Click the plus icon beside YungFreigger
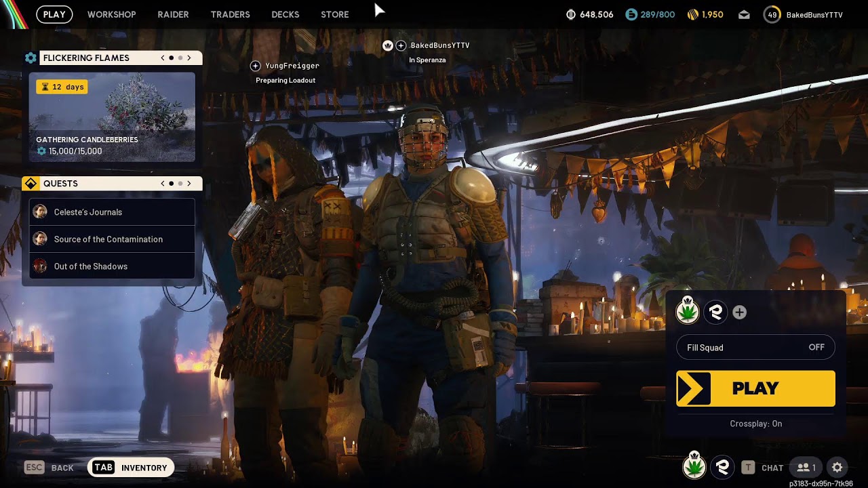Screen dimensions: 868x488 (x=256, y=66)
